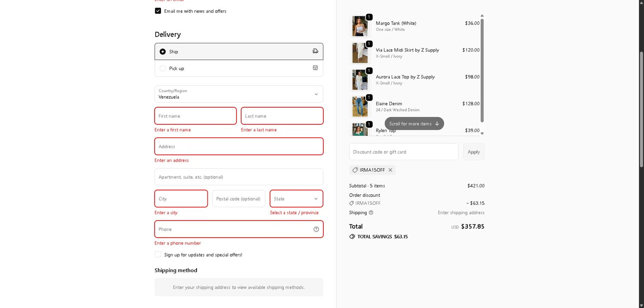Focus the Postal code field
This screenshot has width=644, height=308.
point(239,199)
